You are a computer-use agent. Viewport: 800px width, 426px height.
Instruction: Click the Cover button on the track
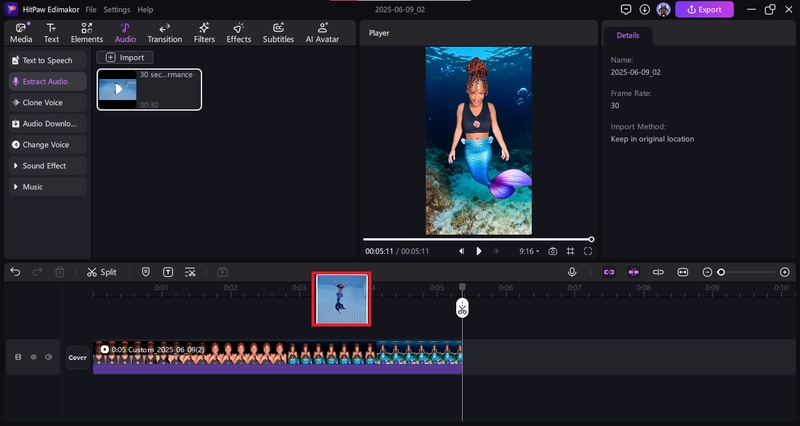[x=78, y=358]
